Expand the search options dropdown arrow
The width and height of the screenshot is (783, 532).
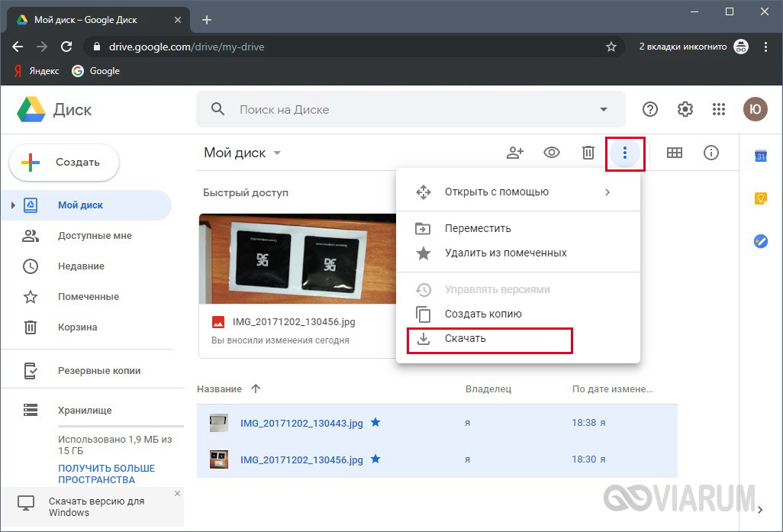[x=604, y=109]
